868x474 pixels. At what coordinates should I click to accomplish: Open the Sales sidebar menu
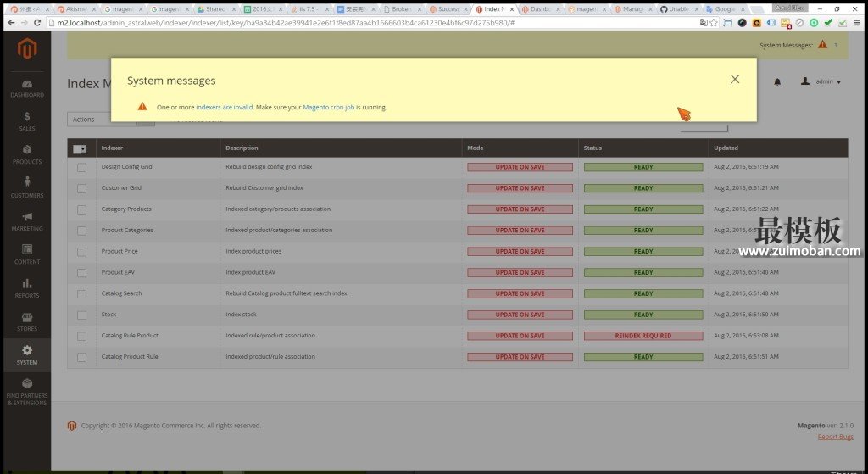click(26, 122)
